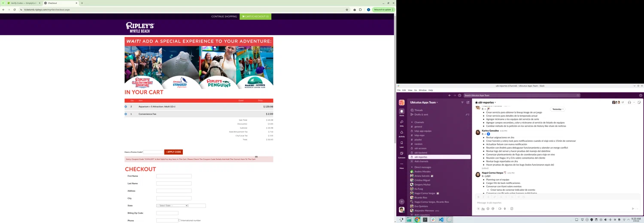Start a huddle with the headphones icon

click(x=629, y=103)
